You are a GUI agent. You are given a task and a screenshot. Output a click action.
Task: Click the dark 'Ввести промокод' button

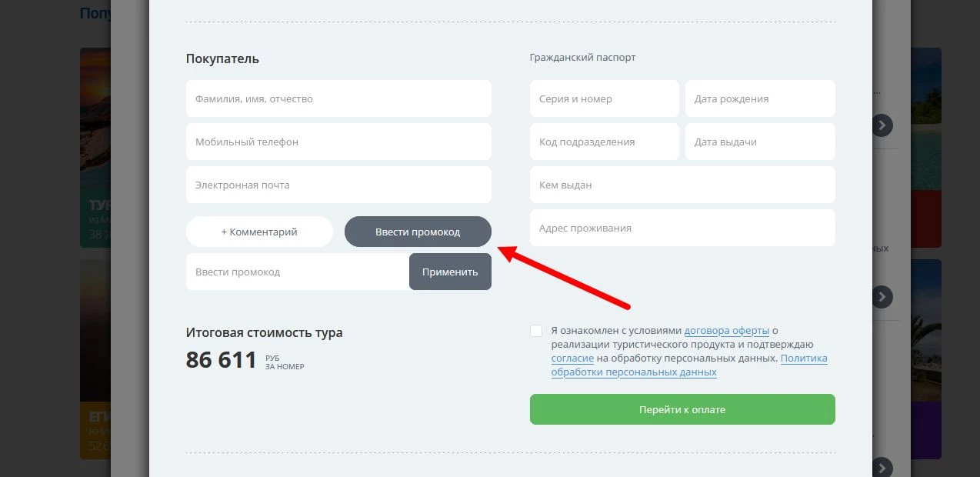418,232
